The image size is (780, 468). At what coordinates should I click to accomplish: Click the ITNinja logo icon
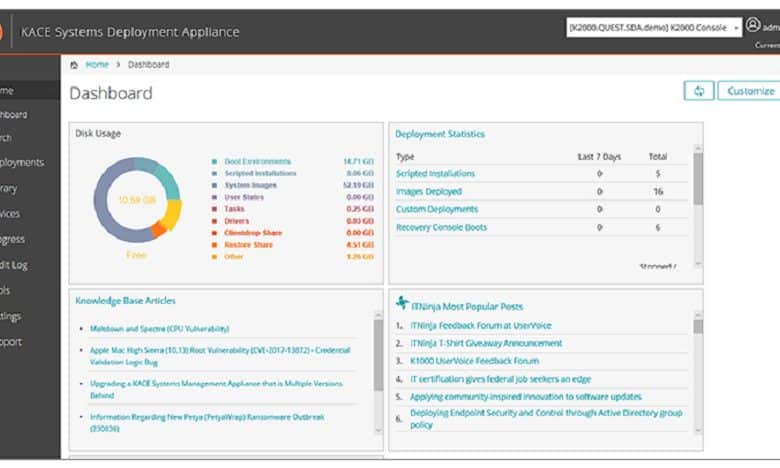(402, 302)
